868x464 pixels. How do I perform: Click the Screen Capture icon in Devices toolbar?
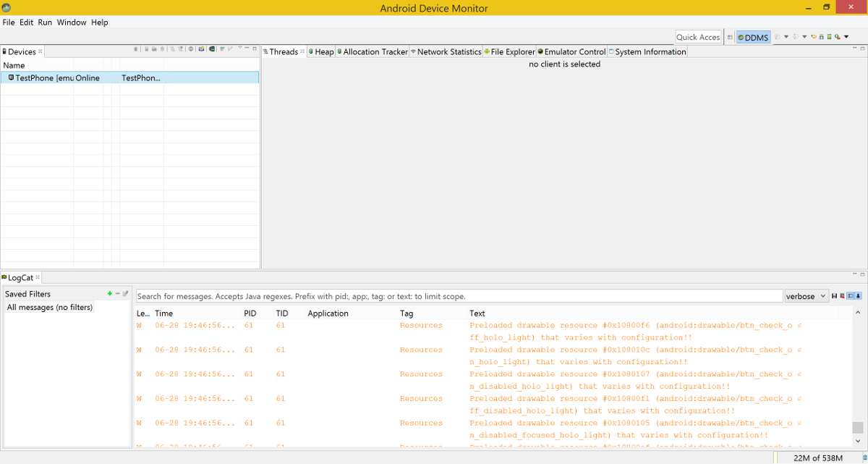pos(201,49)
